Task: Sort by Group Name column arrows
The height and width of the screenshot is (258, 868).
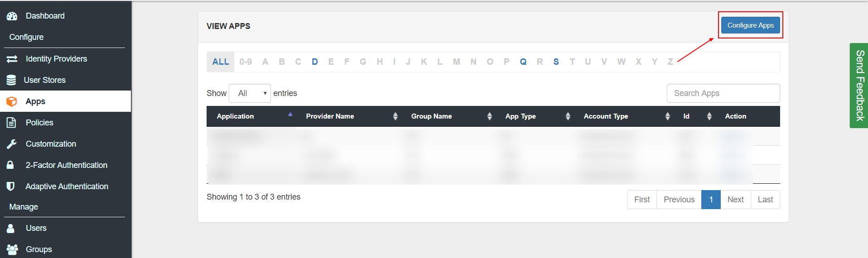Action: coord(490,116)
